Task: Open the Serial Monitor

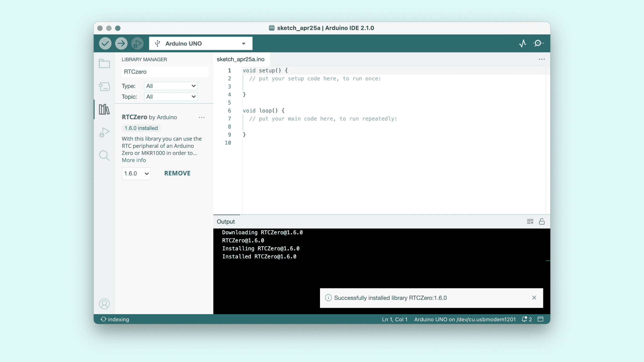Action: pos(538,44)
